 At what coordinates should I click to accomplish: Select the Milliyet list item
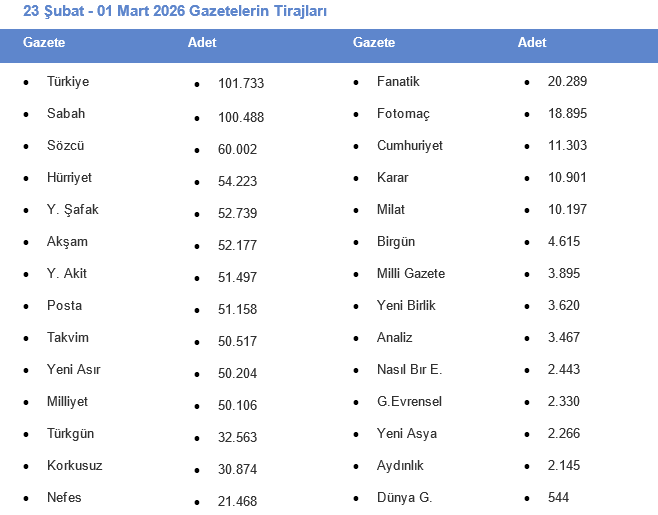67,402
